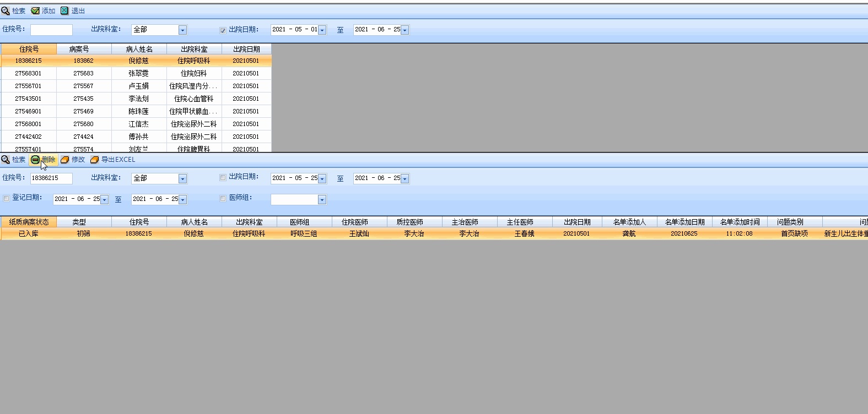The height and width of the screenshot is (414, 868).
Task: Click the 已入库 status cell
Action: tap(29, 233)
